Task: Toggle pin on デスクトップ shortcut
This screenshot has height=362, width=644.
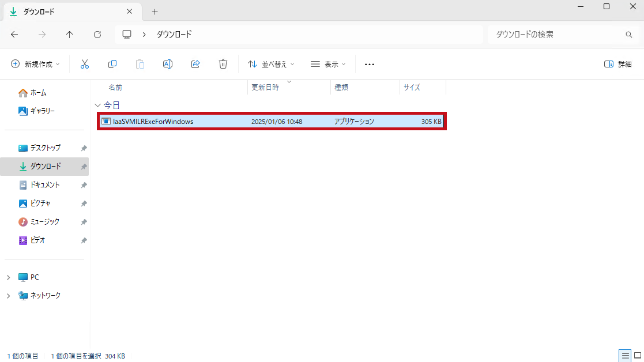Action: click(84, 148)
